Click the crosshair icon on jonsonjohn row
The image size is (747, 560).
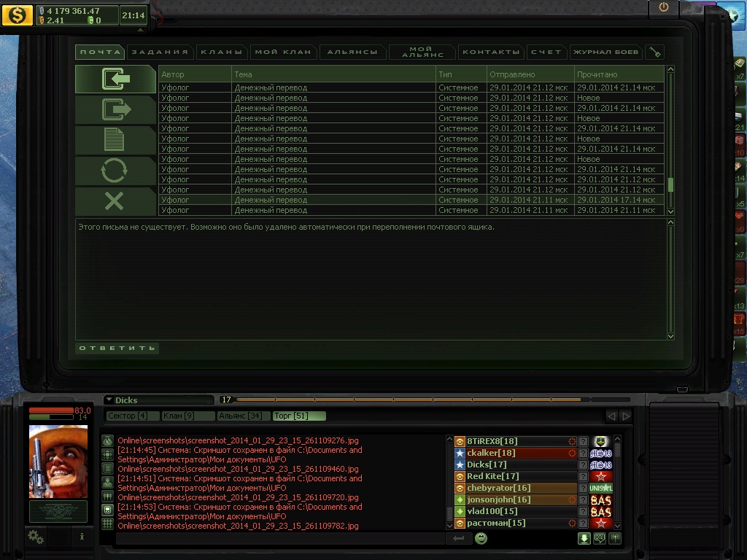point(572,499)
